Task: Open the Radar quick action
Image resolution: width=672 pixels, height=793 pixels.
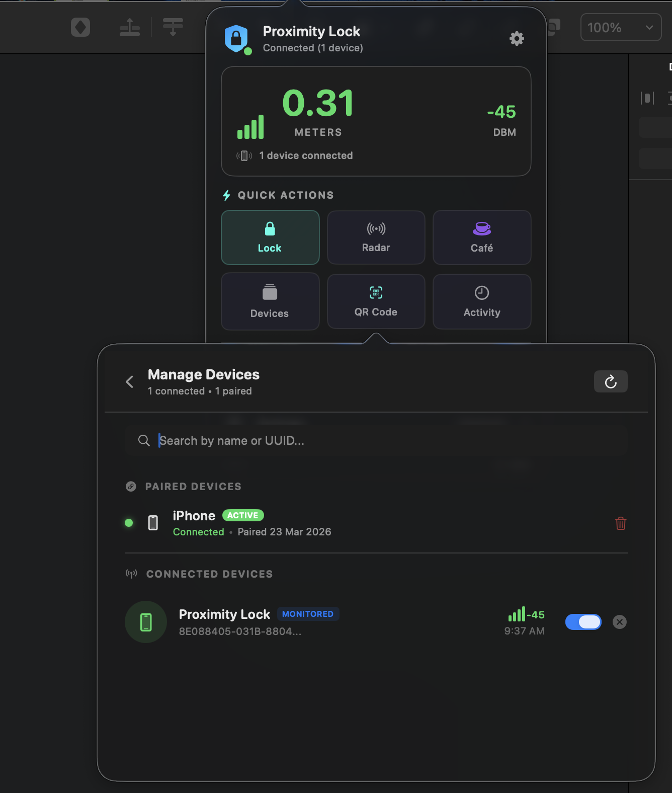Action: 376,237
